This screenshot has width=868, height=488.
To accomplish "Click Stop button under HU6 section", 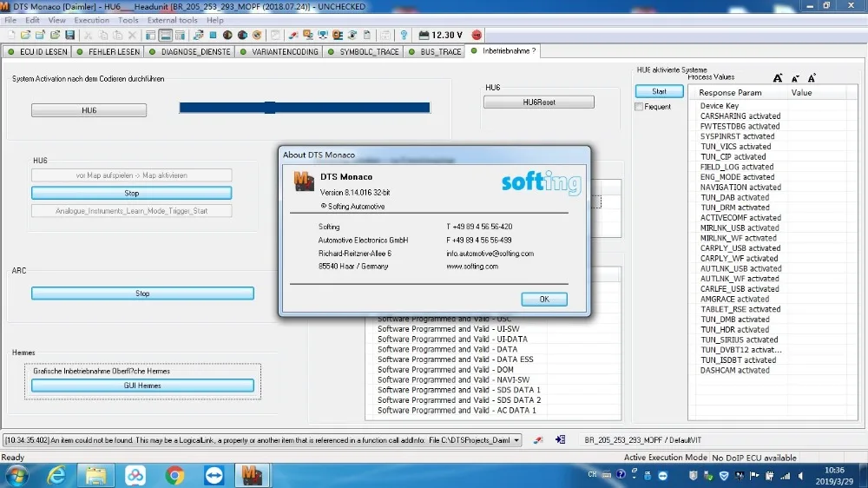I will (131, 193).
